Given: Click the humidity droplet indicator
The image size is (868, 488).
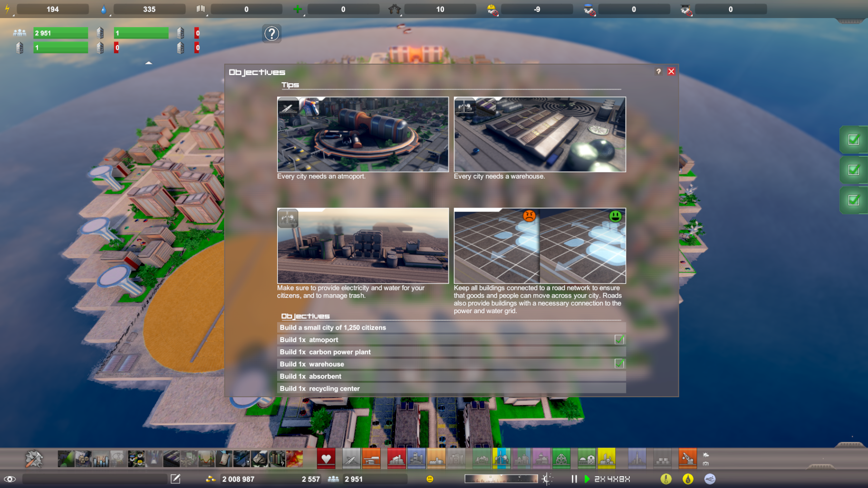Looking at the screenshot, I should click(x=688, y=479).
